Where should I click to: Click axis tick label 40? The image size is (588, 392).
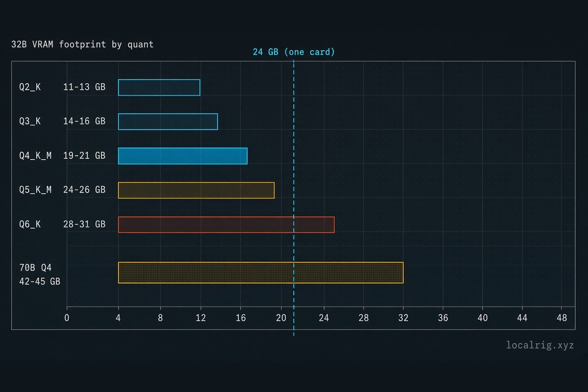(x=483, y=318)
